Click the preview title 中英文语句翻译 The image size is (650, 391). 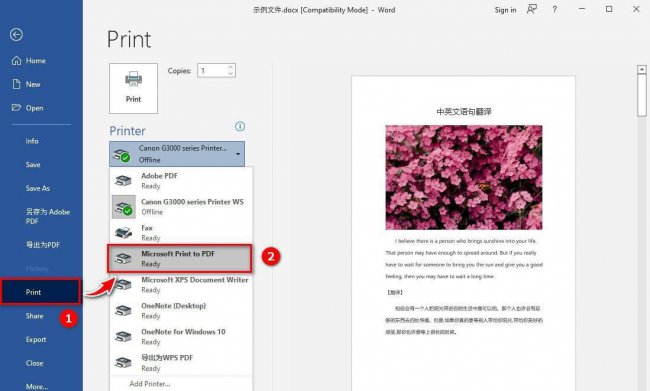(x=464, y=112)
